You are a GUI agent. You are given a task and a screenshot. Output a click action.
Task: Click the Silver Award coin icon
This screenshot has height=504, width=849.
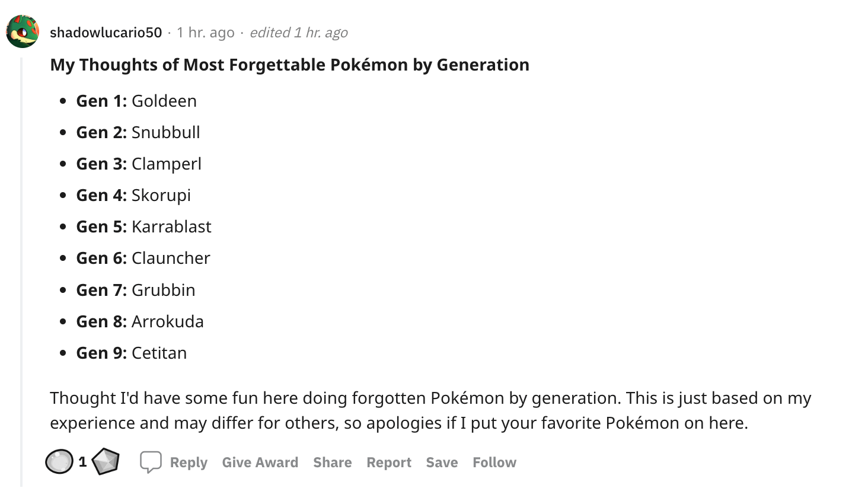(58, 463)
